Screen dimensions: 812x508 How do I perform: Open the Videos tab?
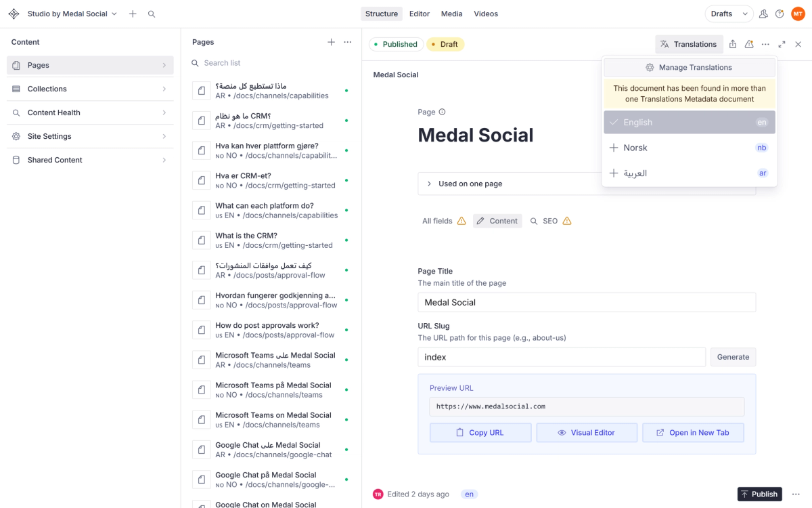click(486, 14)
